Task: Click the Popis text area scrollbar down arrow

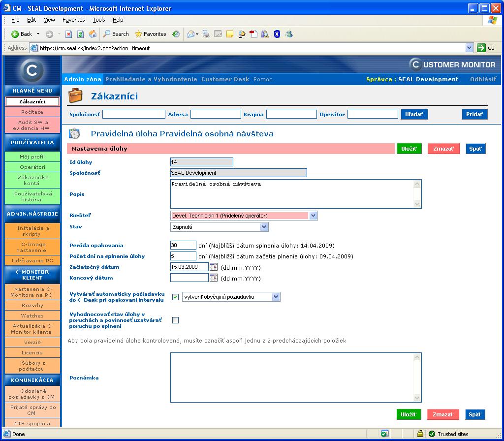Action: (x=417, y=204)
